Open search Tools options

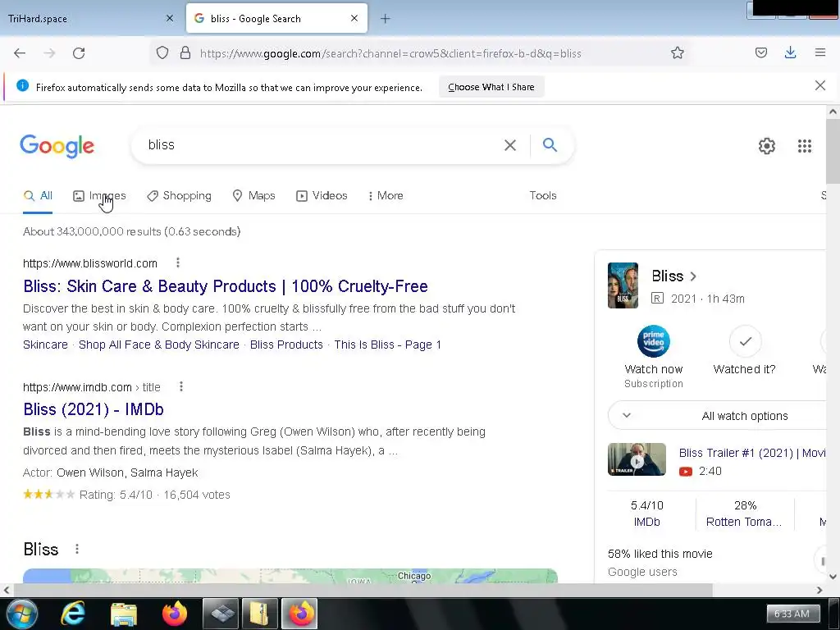(543, 196)
